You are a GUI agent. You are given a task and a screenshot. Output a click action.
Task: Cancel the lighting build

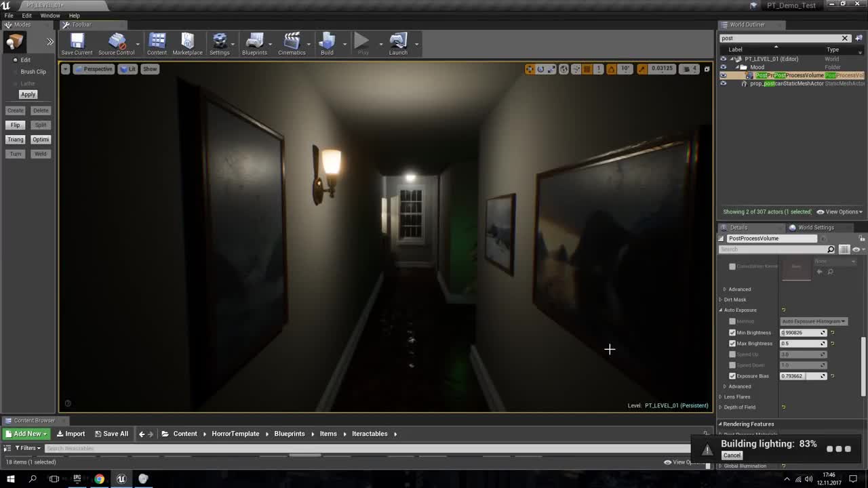click(732, 455)
